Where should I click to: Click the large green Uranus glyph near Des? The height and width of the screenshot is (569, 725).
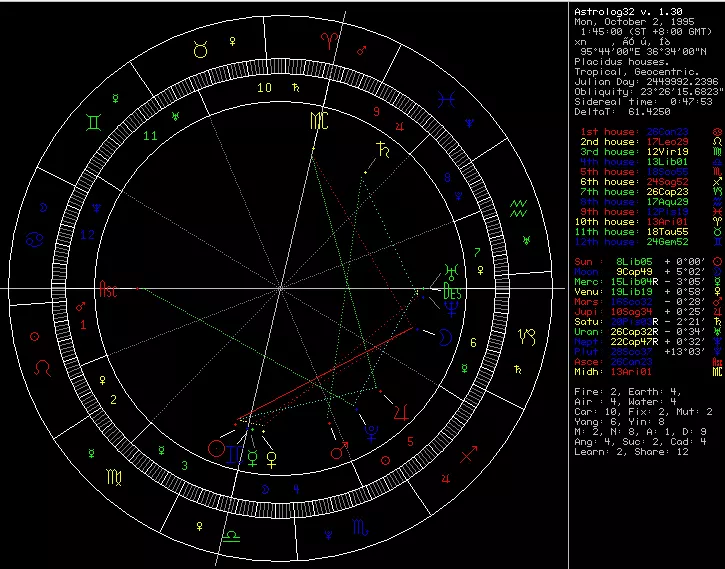(x=451, y=273)
